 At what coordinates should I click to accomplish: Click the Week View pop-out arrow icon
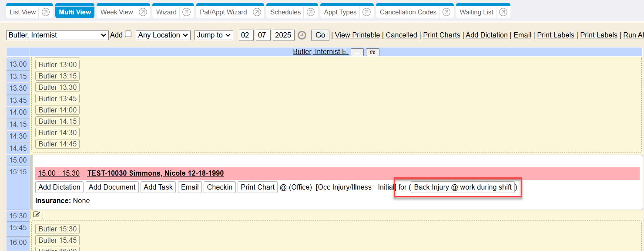[x=143, y=12]
